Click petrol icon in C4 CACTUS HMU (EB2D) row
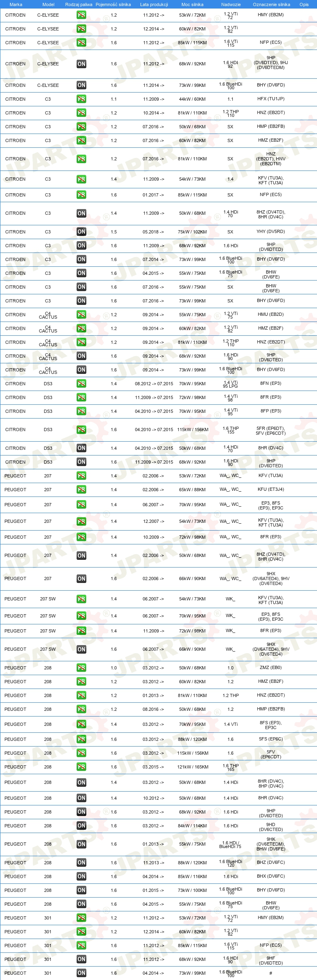Image resolution: width=317 pixels, height=980 pixels. [81, 315]
